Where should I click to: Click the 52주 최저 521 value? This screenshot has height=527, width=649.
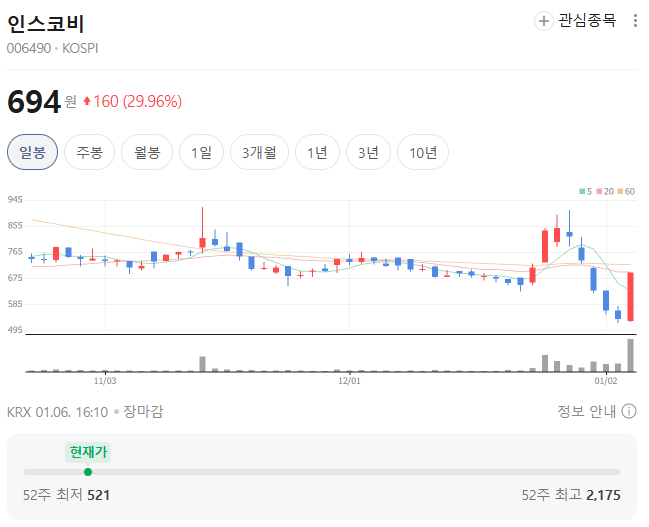pos(66,495)
